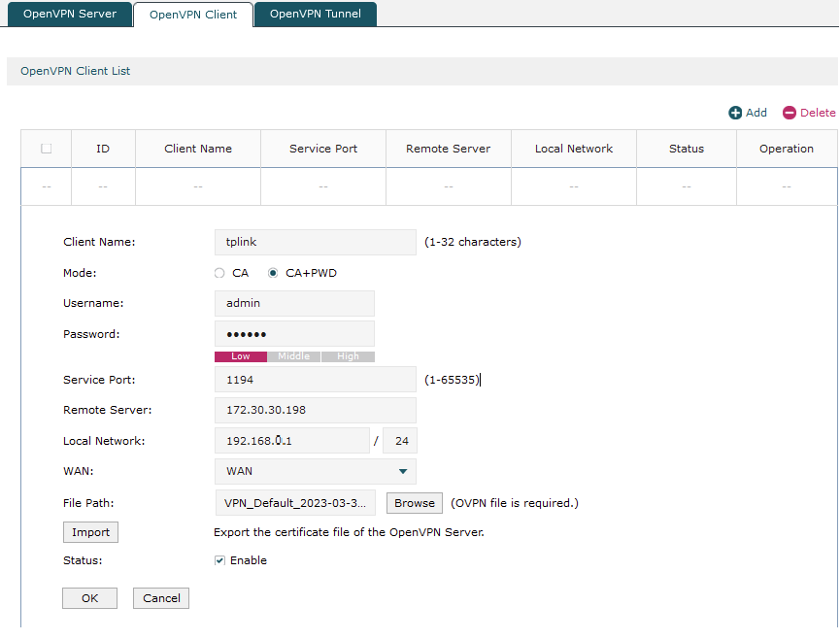Screen dimensions: 840x640
Task: Toggle the Status Enable checkbox
Action: coord(219,560)
